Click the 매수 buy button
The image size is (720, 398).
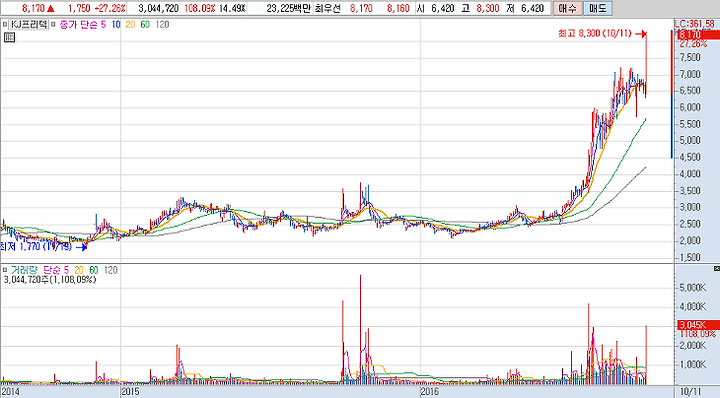coord(567,8)
